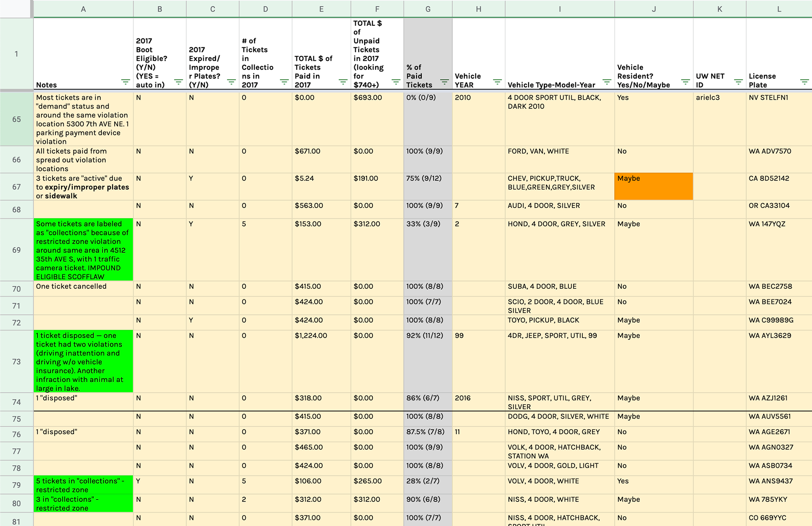Select the $5.24 paid cell
Viewport: 812px width, 526px height.
[x=321, y=186]
